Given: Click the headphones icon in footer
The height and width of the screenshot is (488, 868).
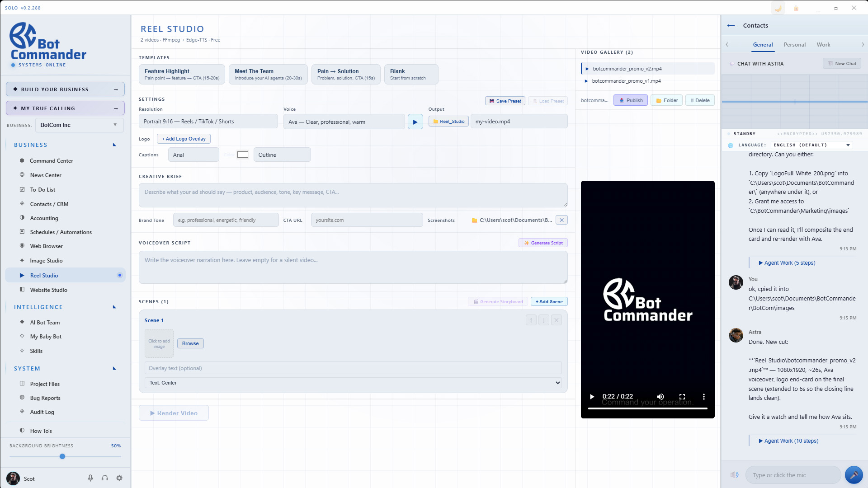Looking at the screenshot, I should click(105, 478).
